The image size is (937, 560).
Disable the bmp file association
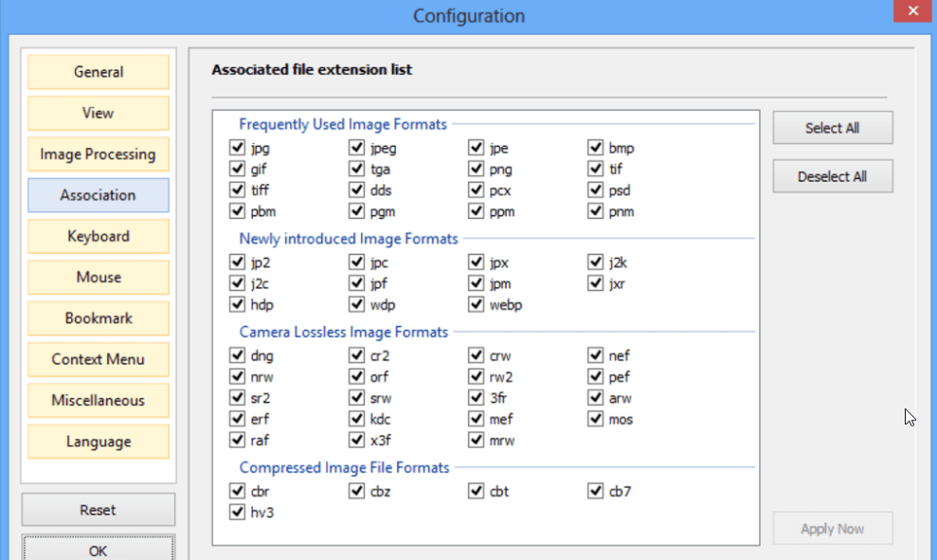(595, 148)
